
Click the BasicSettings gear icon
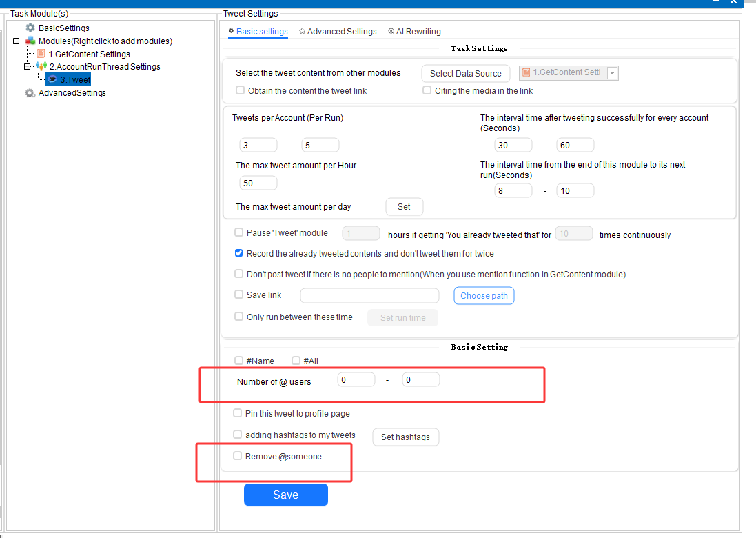pyautogui.click(x=30, y=28)
